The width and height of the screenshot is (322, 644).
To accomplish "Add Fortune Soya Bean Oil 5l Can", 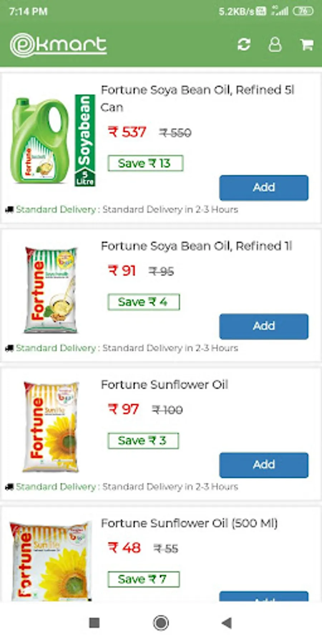I will (x=264, y=187).
